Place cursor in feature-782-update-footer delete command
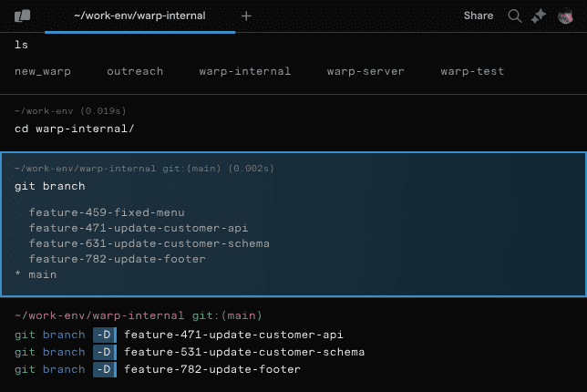 pos(212,369)
